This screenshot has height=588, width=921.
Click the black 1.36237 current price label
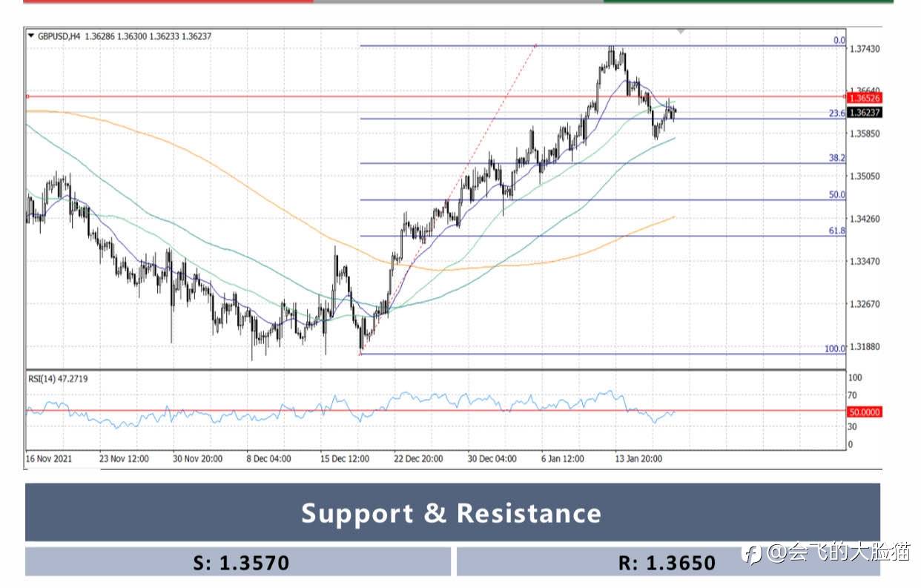point(865,113)
